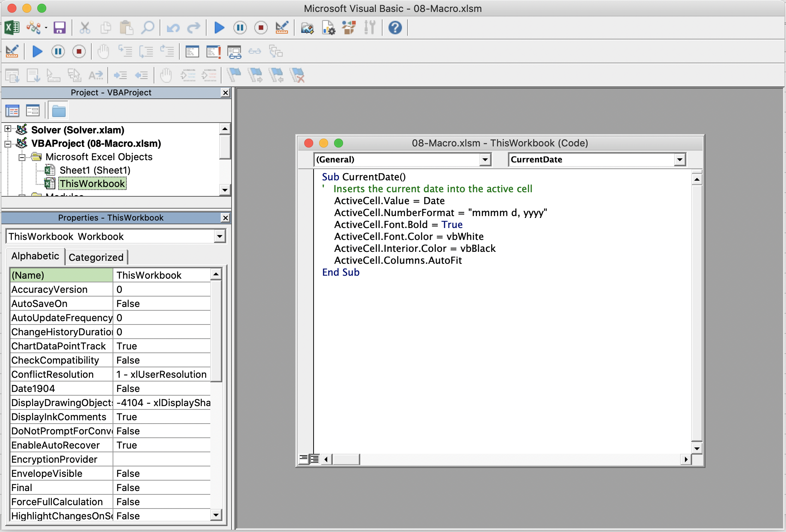The width and height of the screenshot is (786, 532).
Task: Click the Help question mark icon
Action: pyautogui.click(x=395, y=28)
